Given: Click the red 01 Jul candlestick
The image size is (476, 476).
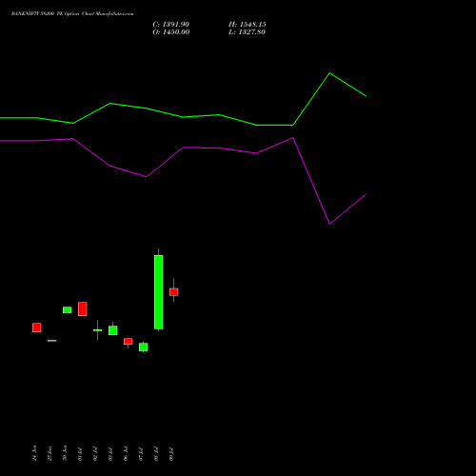Looking at the screenshot, I should click(83, 308).
